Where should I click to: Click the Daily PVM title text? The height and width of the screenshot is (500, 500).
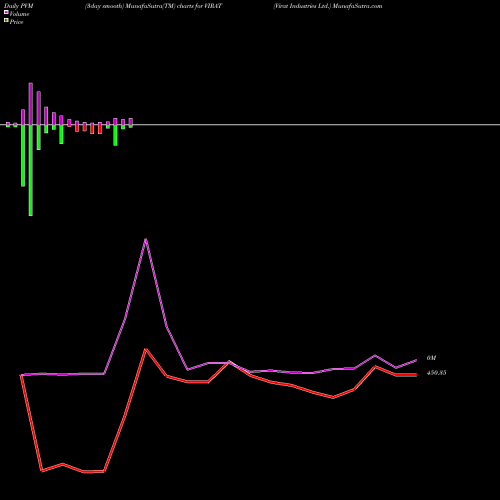[19, 6]
